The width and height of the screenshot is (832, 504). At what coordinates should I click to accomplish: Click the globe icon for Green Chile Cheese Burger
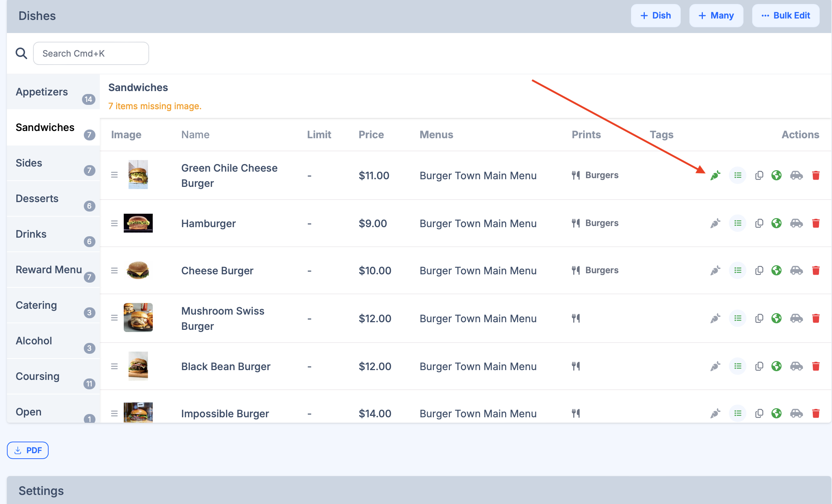[776, 176]
